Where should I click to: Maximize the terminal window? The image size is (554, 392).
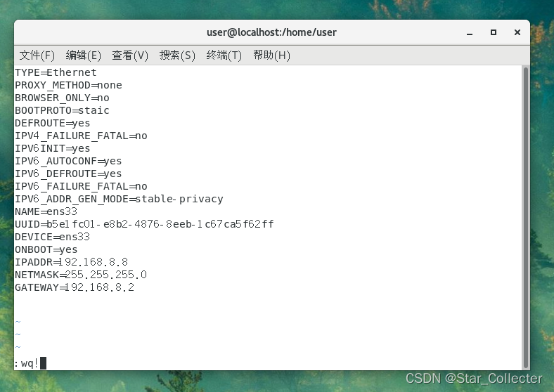[494, 32]
